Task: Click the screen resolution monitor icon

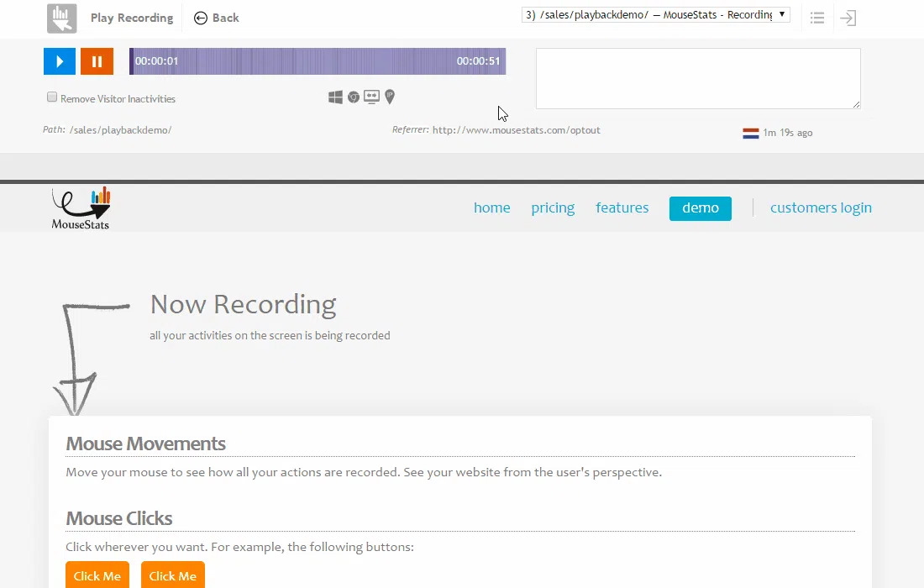Action: click(372, 97)
